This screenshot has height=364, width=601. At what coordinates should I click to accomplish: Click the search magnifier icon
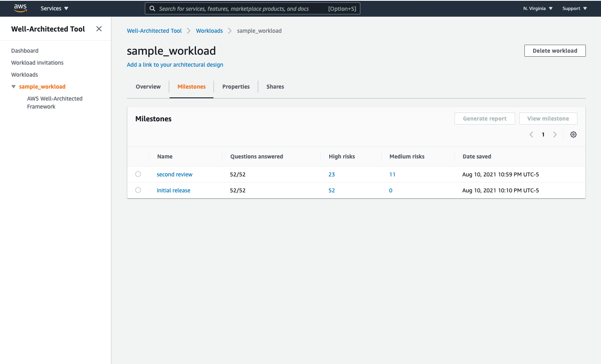[152, 8]
